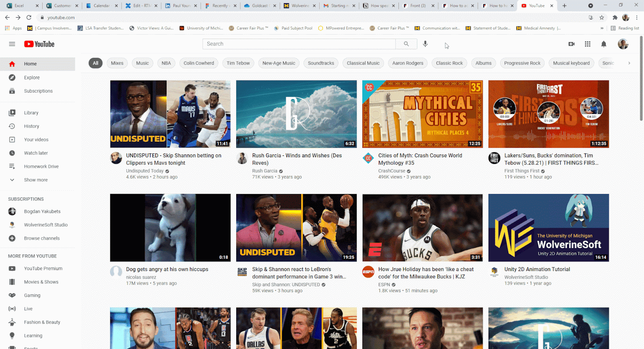
Task: Open Undisputed Today channel link
Action: point(145,171)
